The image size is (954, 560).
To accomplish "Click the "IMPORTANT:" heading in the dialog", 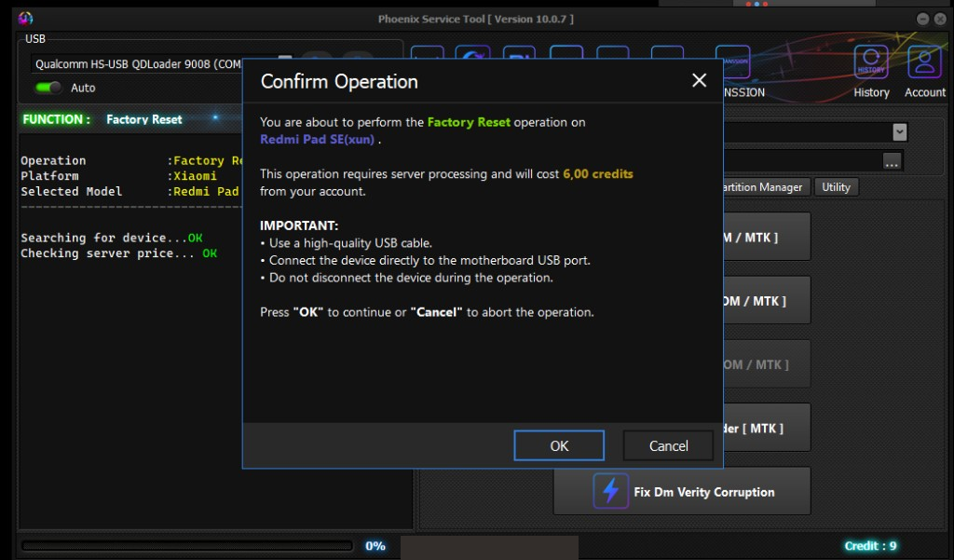I will click(299, 225).
